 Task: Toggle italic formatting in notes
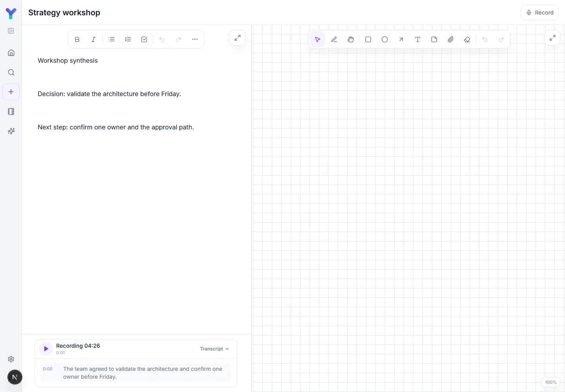coord(93,39)
